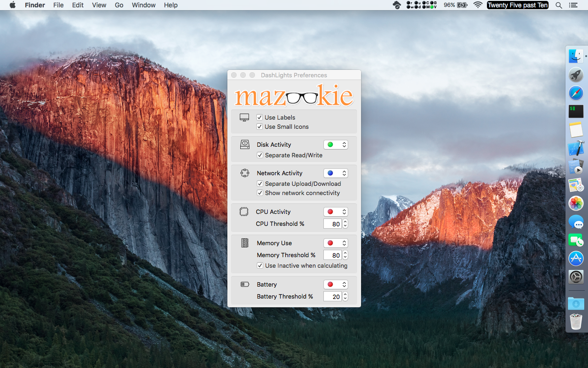Viewport: 588px width, 368px height.
Task: Click the network icon beside Network Activity
Action: (245, 173)
